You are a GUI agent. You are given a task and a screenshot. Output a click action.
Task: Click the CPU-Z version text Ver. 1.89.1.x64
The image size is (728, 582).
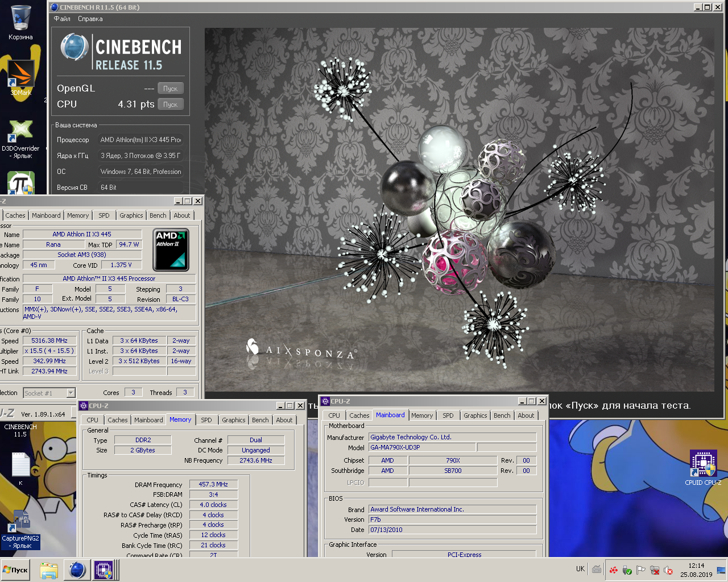pyautogui.click(x=43, y=414)
